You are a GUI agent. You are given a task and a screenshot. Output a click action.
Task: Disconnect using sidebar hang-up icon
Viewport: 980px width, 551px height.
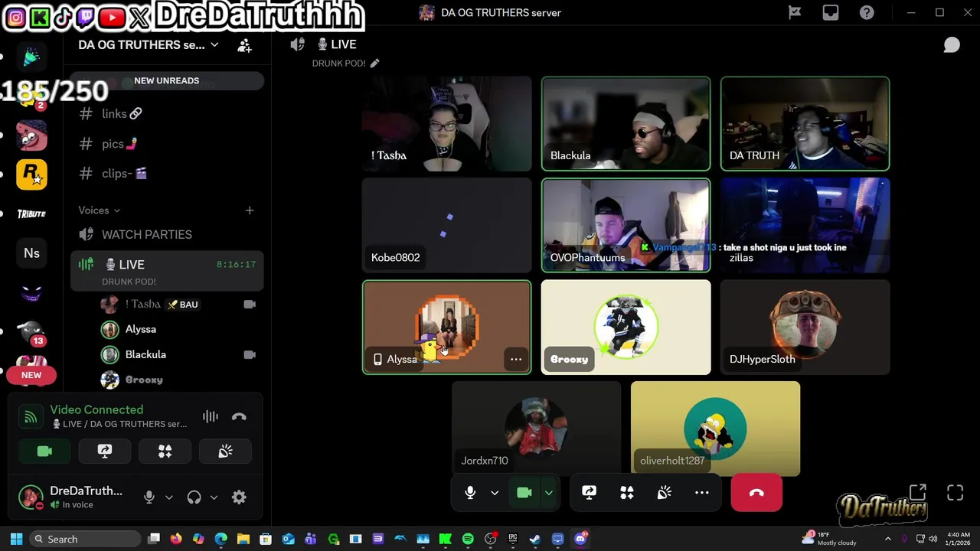[x=239, y=416]
